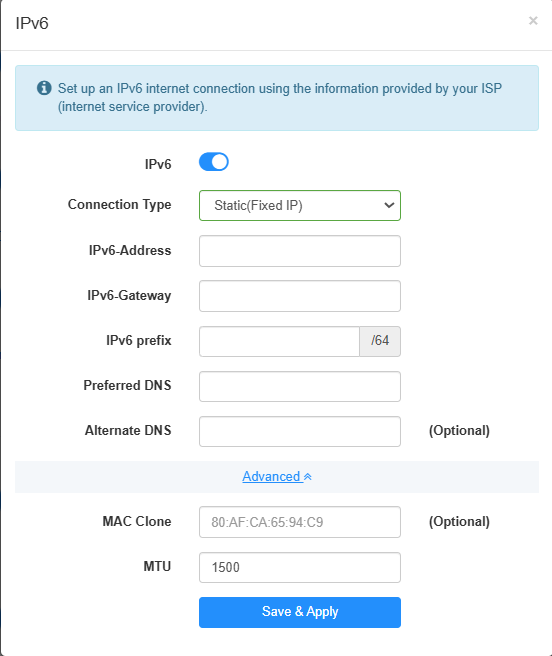Click the ISP information banner text
Image resolution: width=552 pixels, height=656 pixels.
pyautogui.click(x=280, y=97)
